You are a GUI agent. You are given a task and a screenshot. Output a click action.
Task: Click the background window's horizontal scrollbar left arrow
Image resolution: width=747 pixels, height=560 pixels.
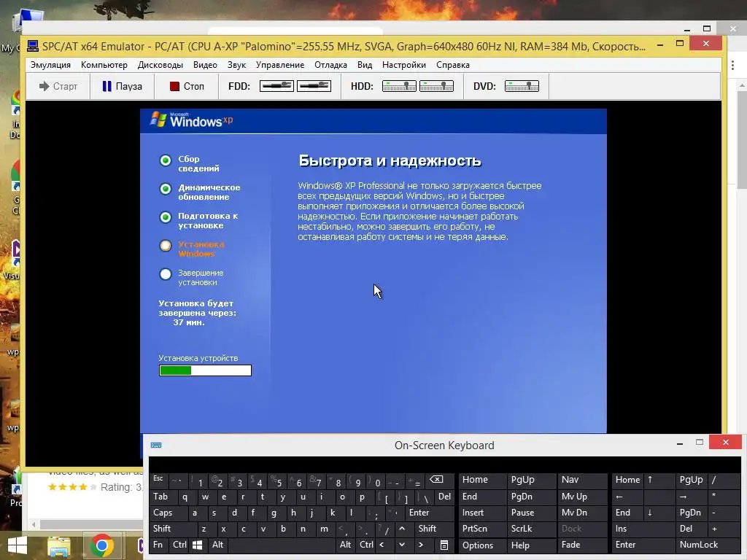(x=34, y=524)
